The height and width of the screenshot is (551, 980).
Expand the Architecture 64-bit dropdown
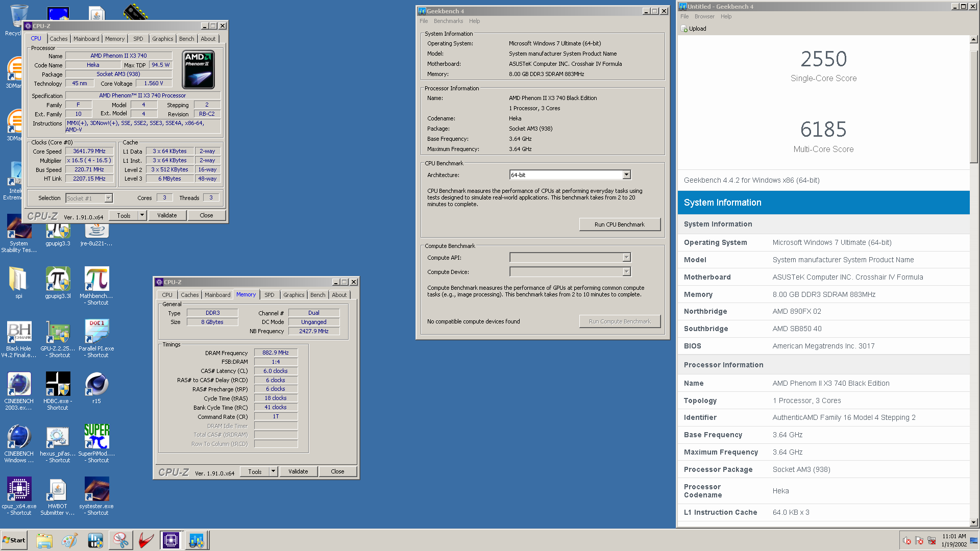[626, 175]
